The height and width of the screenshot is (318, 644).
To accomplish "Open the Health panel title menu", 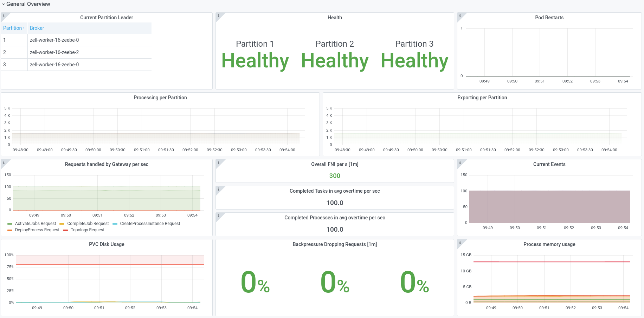I will (335, 18).
